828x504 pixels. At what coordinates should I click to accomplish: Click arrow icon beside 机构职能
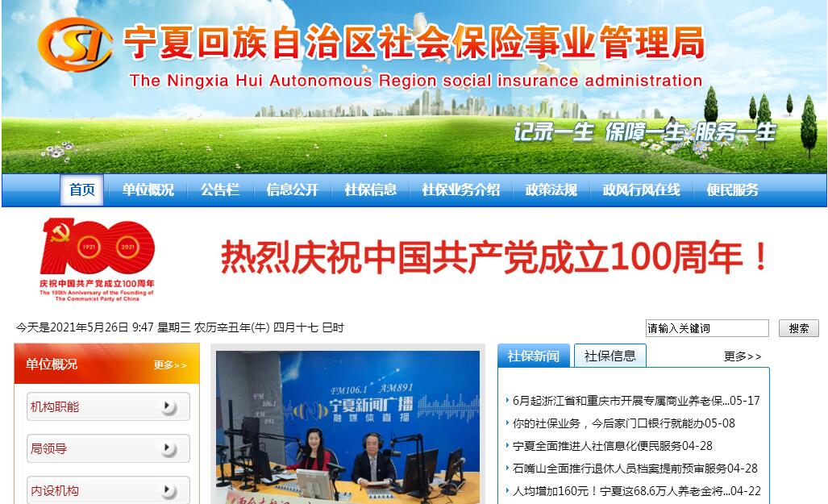168,407
